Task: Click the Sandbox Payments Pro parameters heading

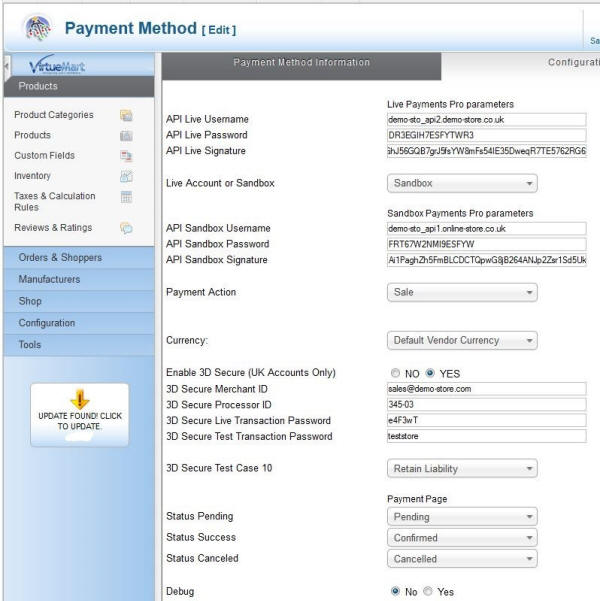Action: coord(460,213)
